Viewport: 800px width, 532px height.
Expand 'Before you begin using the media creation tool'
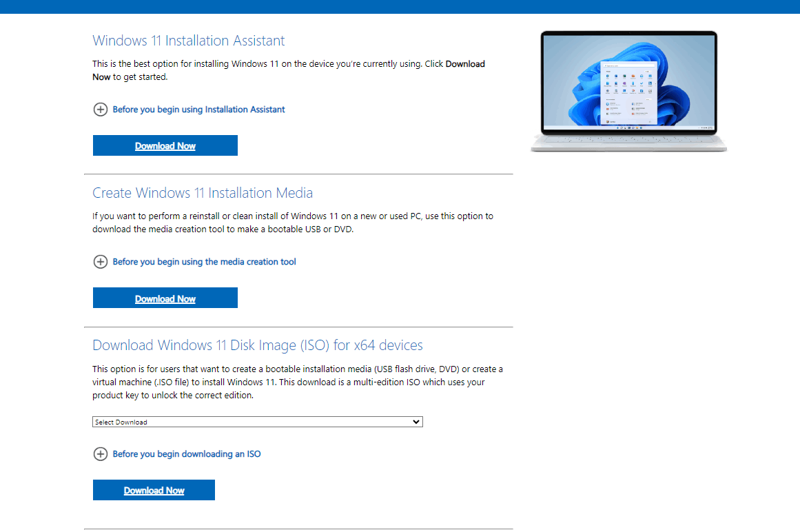tap(204, 262)
